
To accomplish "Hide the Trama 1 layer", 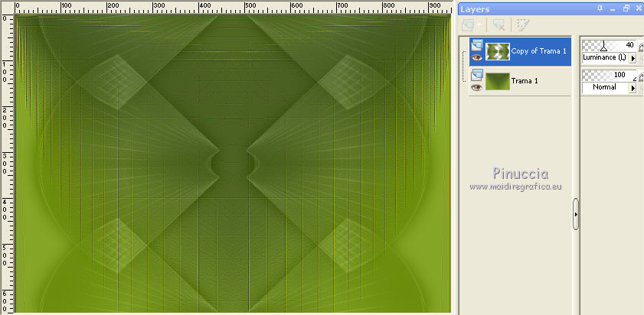I will [476, 87].
